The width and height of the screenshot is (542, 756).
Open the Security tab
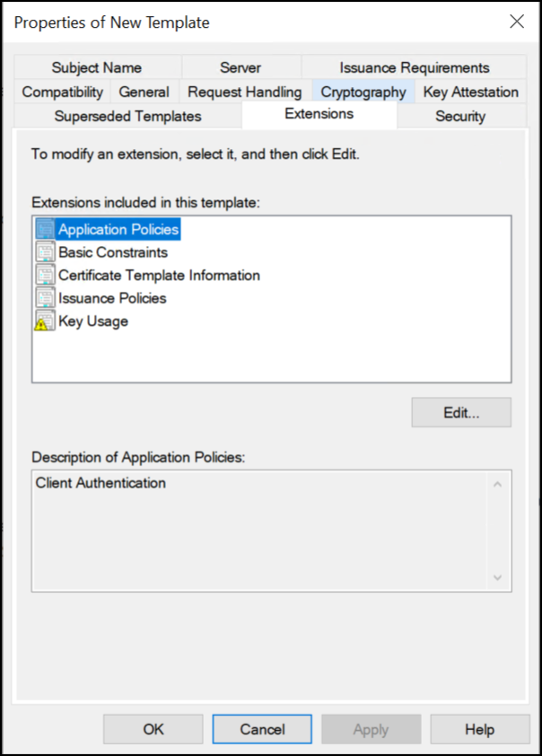(x=460, y=116)
